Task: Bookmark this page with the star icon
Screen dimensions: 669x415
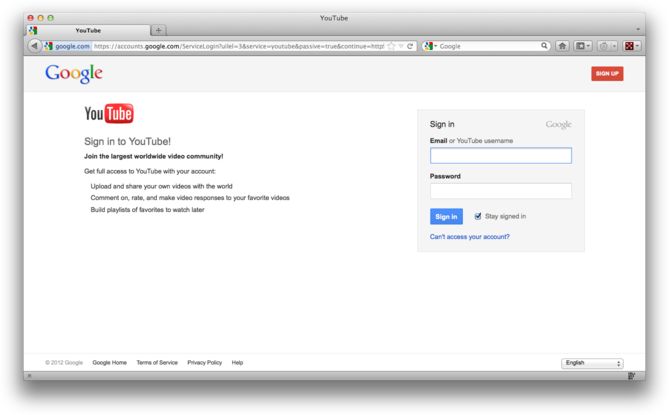Action: (391, 46)
